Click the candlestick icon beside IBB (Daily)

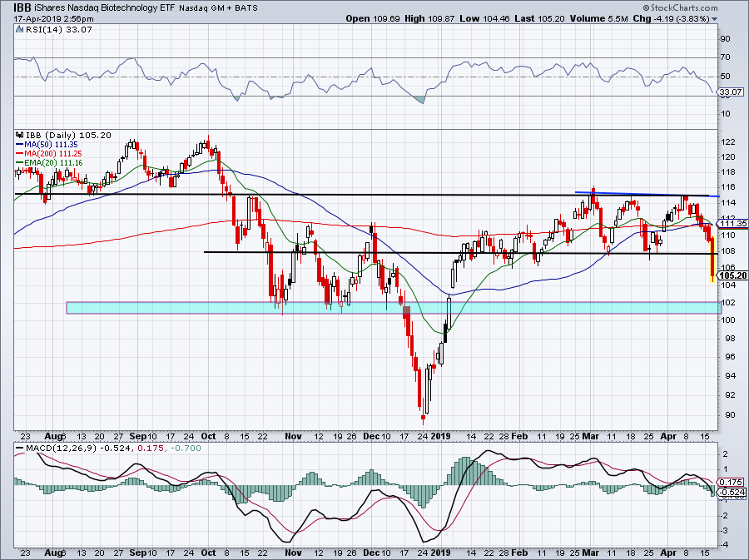click(x=20, y=135)
